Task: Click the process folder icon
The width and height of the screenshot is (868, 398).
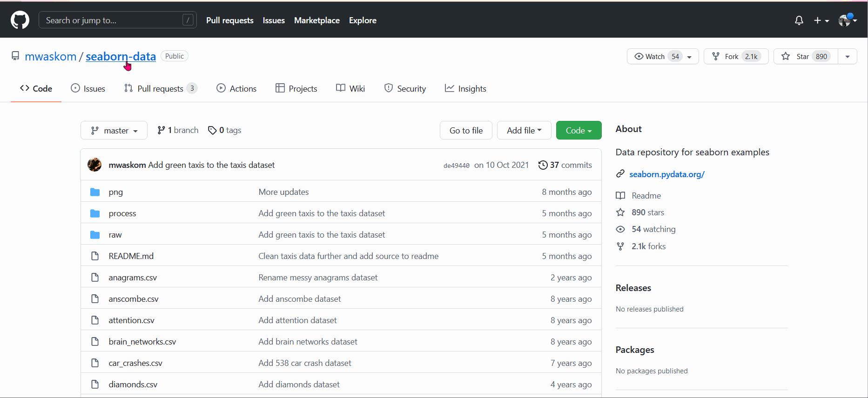Action: [x=95, y=213]
